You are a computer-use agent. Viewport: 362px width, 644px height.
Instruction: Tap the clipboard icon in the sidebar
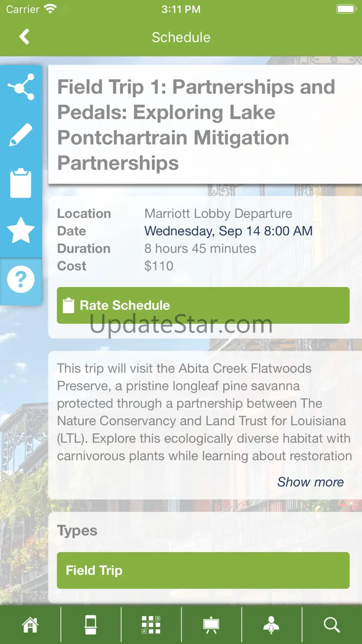click(x=21, y=183)
